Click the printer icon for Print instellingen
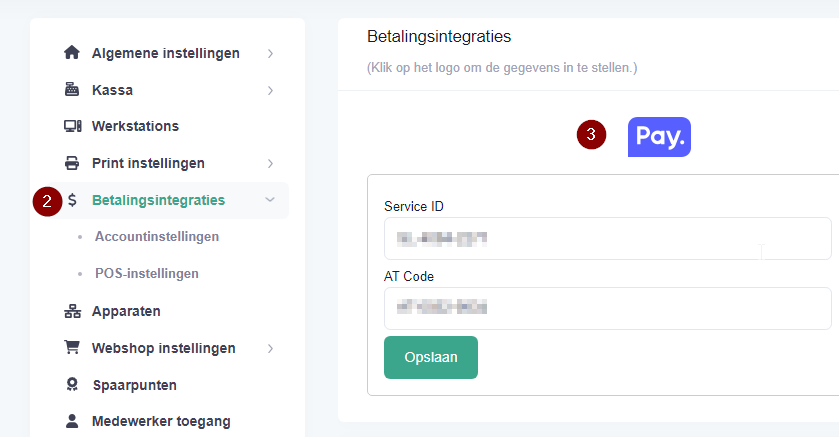The image size is (839, 437). tap(72, 163)
